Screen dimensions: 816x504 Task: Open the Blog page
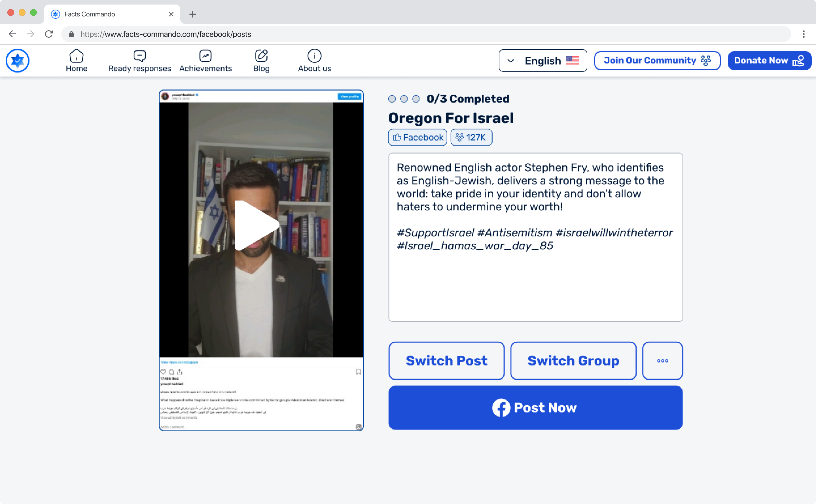[261, 61]
